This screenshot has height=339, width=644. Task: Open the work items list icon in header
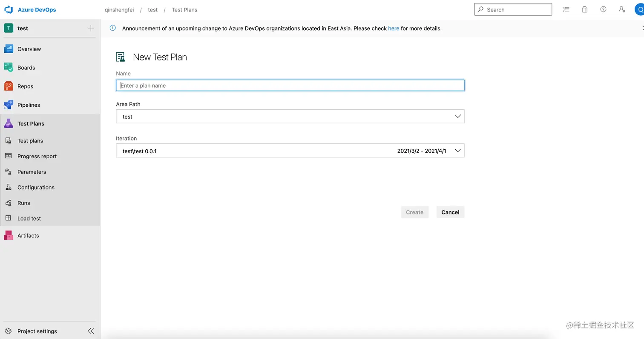(566, 9)
